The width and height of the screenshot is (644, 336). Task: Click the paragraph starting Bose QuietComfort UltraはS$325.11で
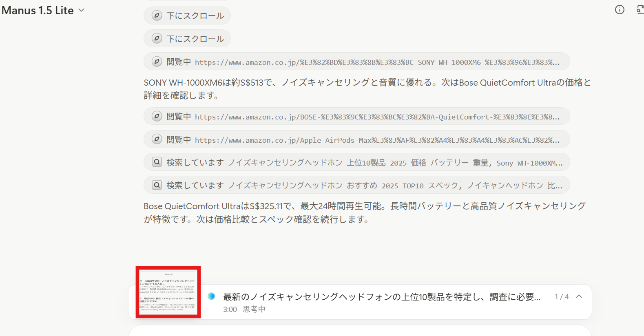[365, 212]
